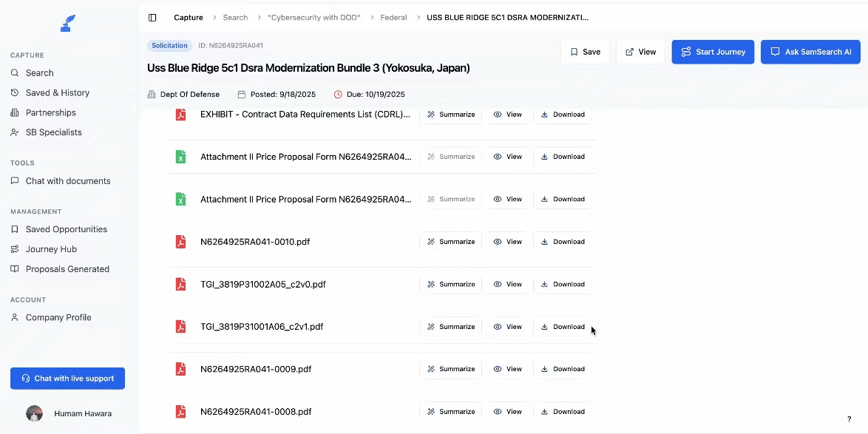Click the SamSearch logo at top left
Screen dimensions: 868x434
coord(67,23)
